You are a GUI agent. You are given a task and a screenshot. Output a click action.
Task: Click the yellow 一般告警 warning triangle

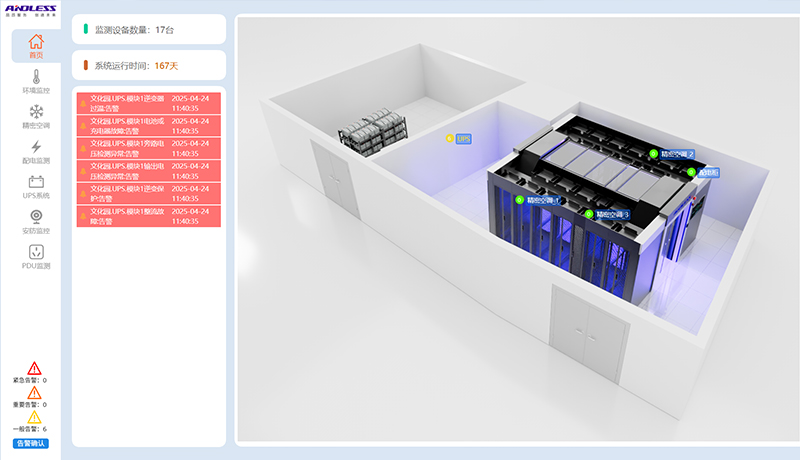coord(34,417)
